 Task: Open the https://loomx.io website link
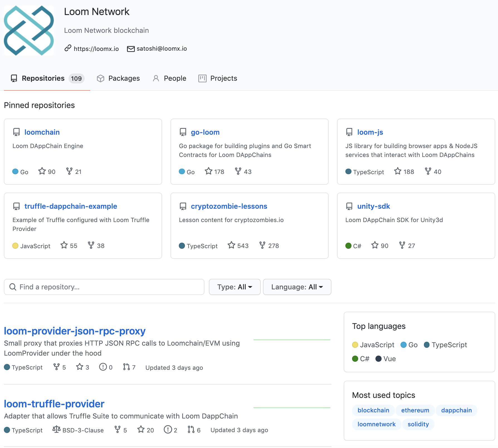point(96,49)
